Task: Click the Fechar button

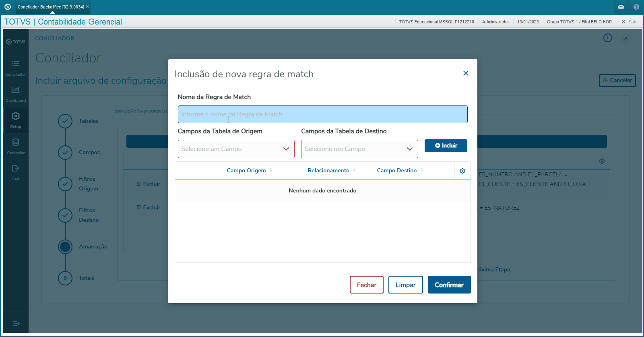Action: tap(367, 285)
